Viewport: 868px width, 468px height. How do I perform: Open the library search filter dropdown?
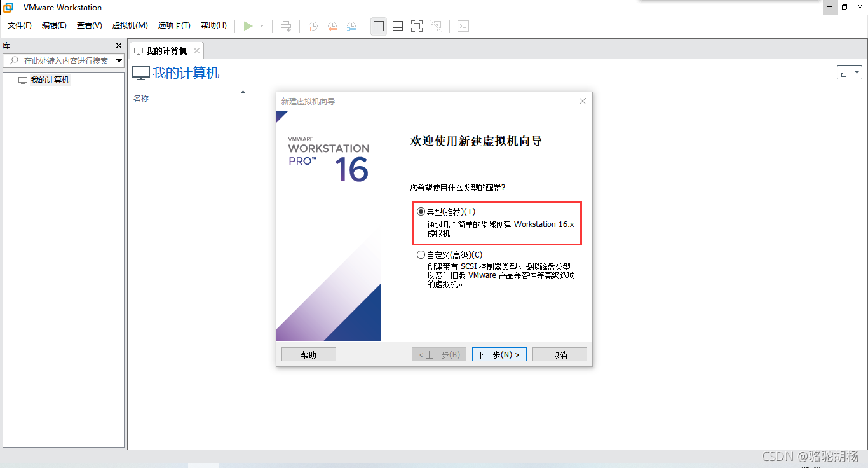tap(119, 61)
